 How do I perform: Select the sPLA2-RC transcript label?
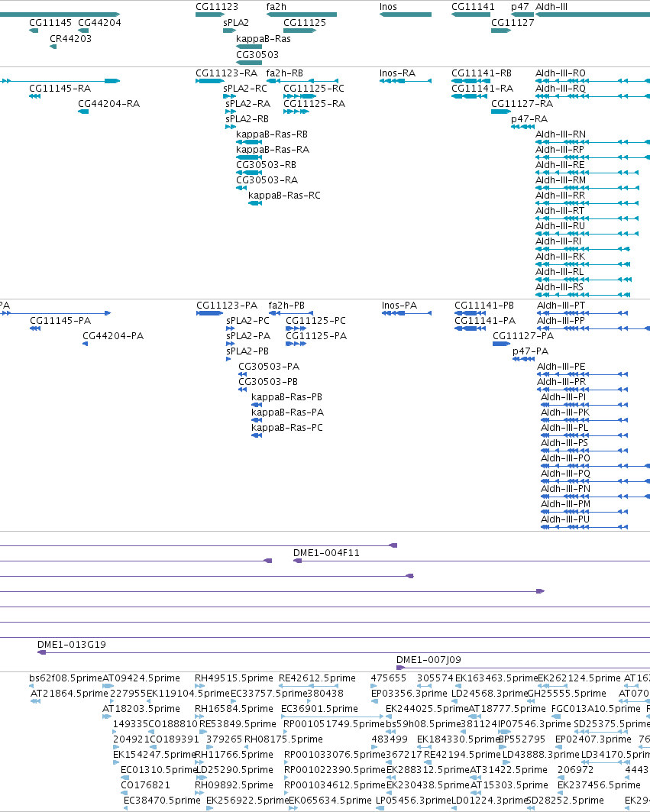click(245, 89)
